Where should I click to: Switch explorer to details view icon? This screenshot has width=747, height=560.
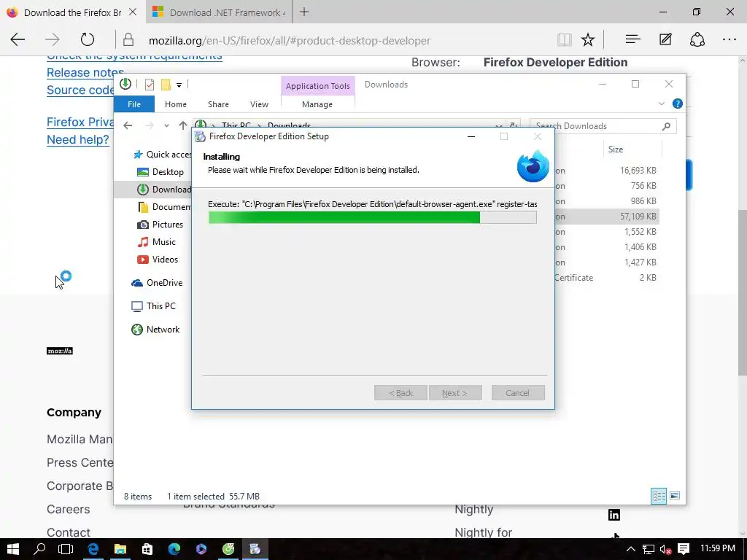tap(659, 496)
